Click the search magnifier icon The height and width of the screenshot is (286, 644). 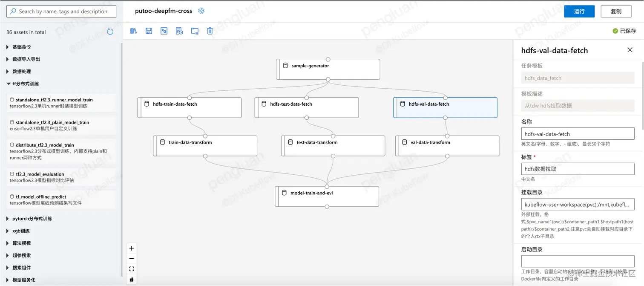pos(13,12)
